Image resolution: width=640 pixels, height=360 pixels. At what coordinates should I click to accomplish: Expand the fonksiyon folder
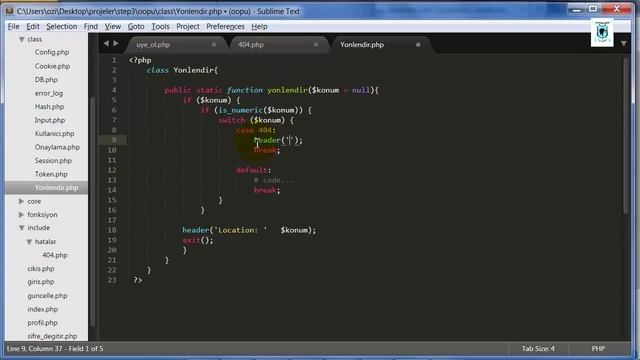click(21, 215)
